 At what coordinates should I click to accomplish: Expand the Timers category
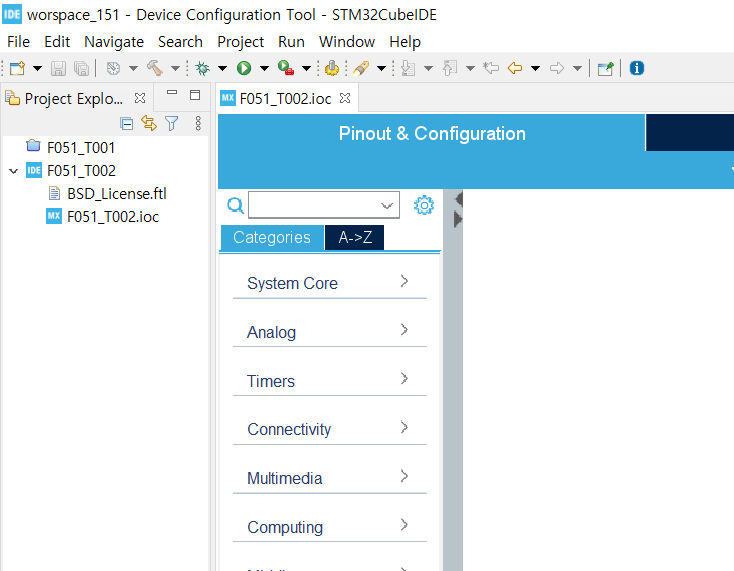(330, 380)
